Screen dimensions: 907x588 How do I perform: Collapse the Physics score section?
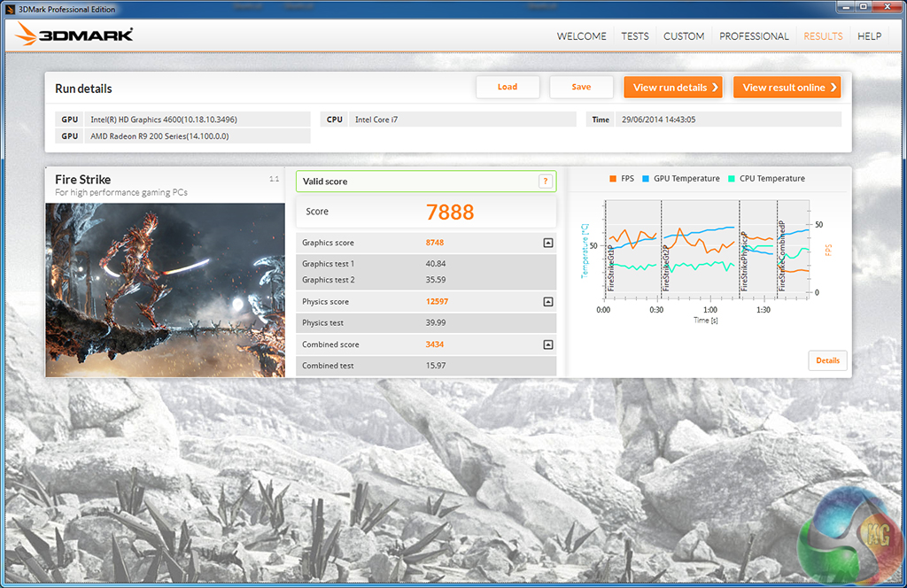547,302
